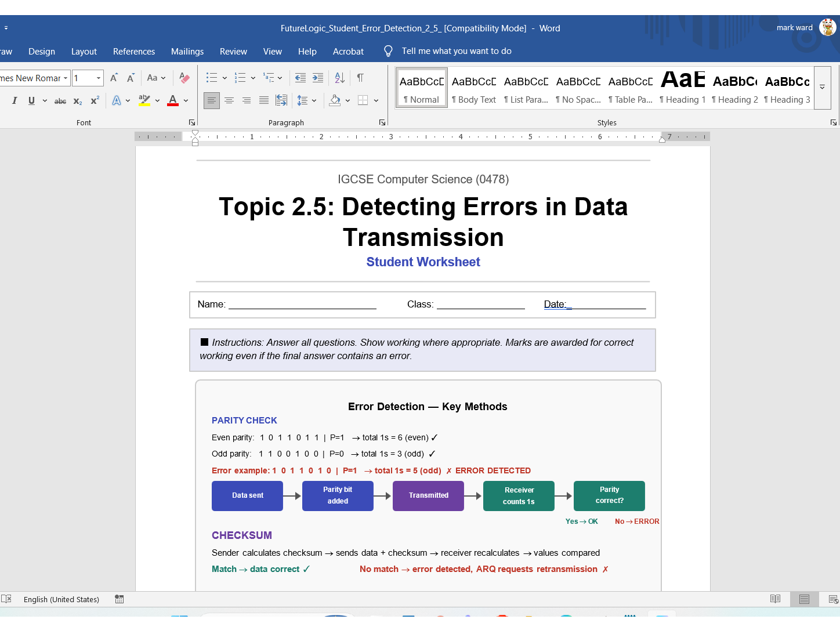Decrease indent icon
The image size is (840, 630).
click(x=300, y=78)
